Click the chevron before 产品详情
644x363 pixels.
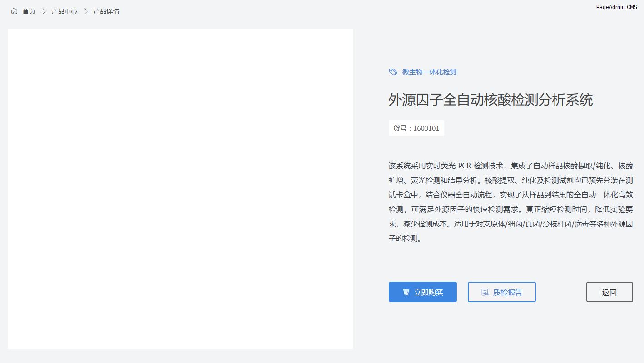(x=86, y=11)
